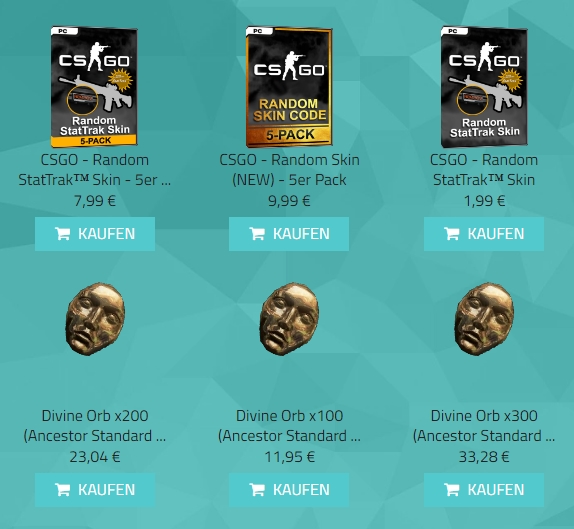Click the KAUFEN text for the 9,99 € skin pack
Image resolution: width=574 pixels, height=529 pixels.
[301, 234]
